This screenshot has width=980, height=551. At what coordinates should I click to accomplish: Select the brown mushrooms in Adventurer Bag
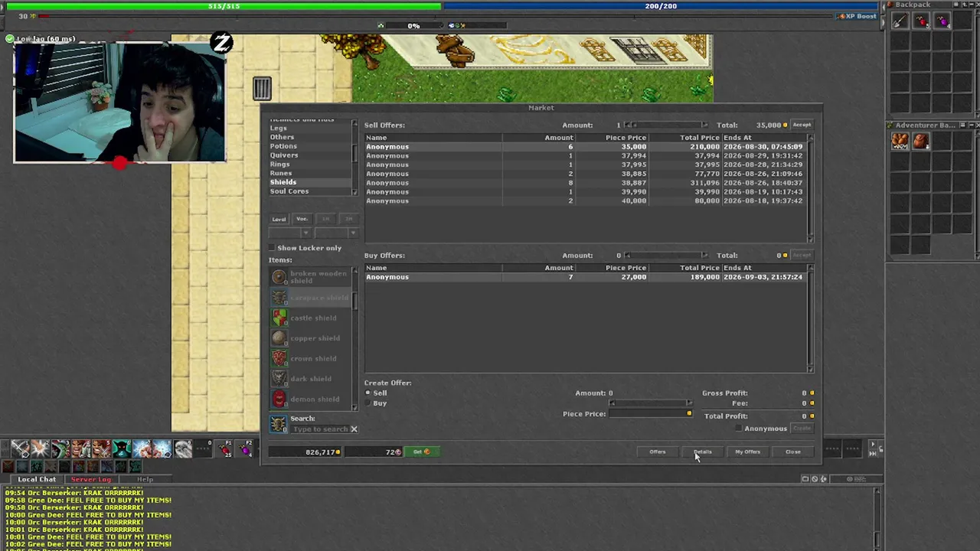900,141
